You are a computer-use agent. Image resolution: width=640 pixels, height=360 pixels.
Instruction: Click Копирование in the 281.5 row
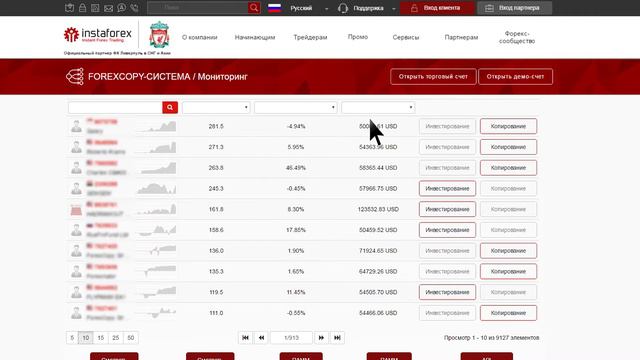tap(508, 126)
